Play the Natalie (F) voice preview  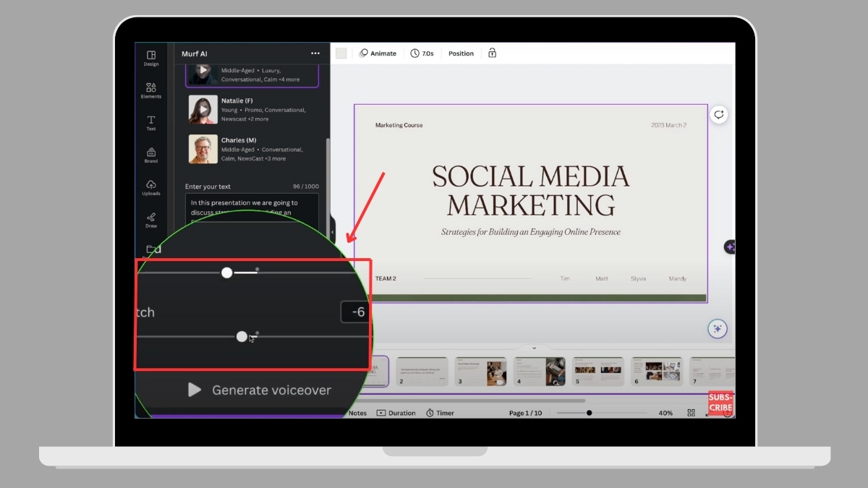(x=203, y=110)
